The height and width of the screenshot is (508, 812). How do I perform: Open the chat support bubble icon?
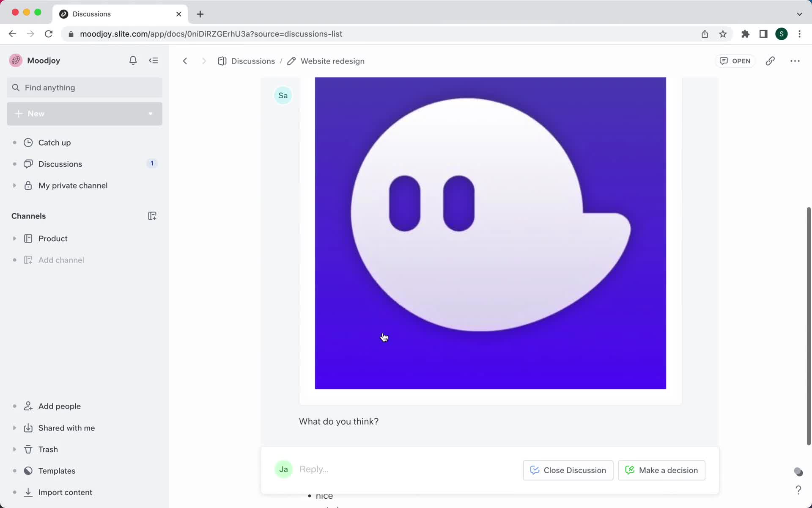(798, 472)
